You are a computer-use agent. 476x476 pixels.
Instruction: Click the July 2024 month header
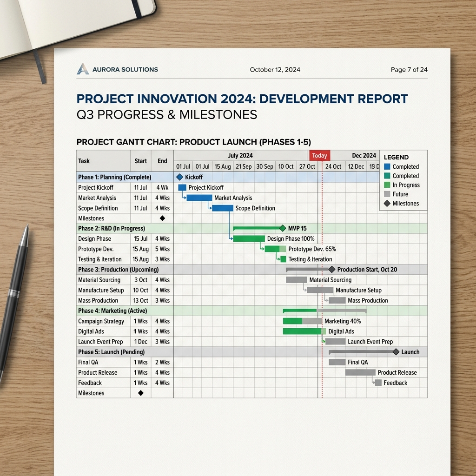(x=240, y=155)
